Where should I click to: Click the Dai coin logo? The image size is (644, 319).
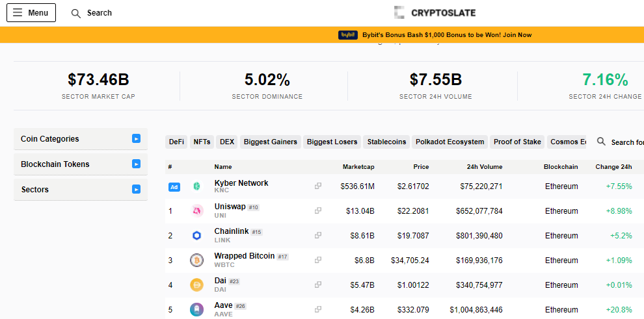tap(196, 285)
